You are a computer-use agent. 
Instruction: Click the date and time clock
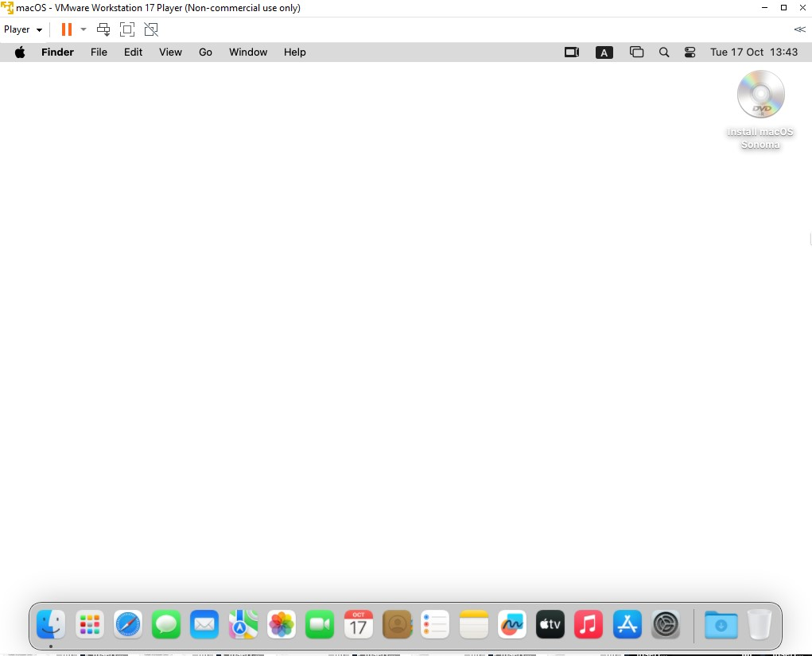coord(753,52)
